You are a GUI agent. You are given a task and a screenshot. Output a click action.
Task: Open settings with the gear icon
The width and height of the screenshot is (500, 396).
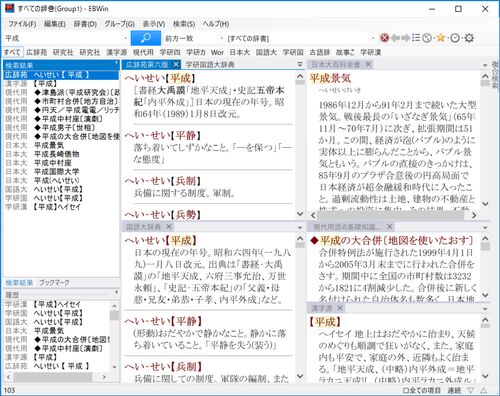click(x=469, y=38)
